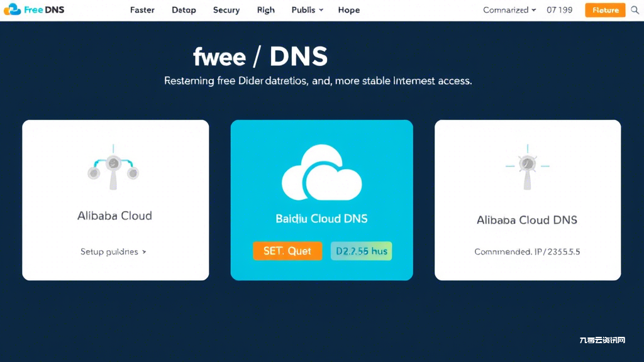Open the Datop menu item
The height and width of the screenshot is (362, 644).
[184, 10]
